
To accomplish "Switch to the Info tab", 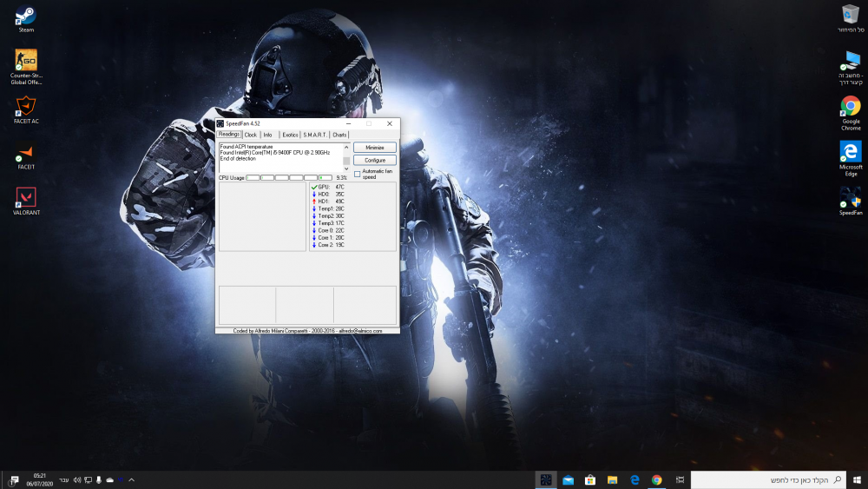I will click(x=268, y=135).
